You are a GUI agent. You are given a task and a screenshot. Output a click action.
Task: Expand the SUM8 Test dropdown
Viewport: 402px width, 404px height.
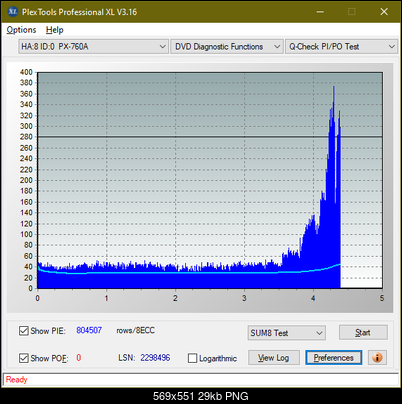pos(287,333)
